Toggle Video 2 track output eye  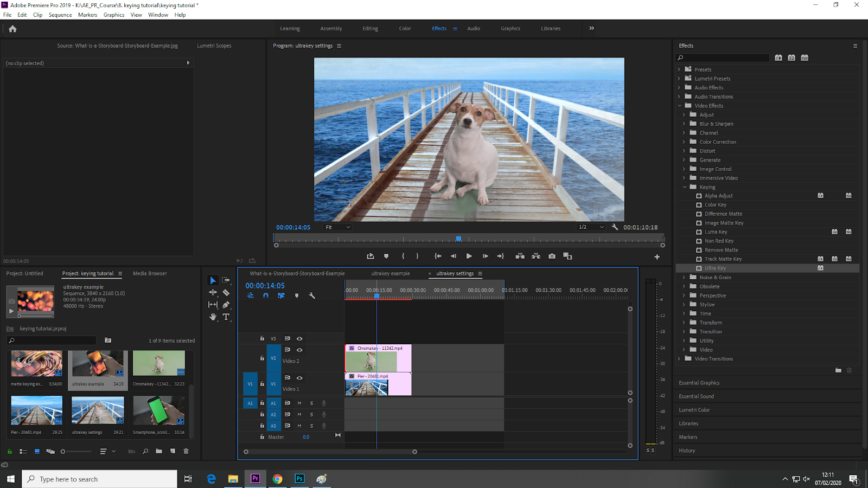point(299,350)
